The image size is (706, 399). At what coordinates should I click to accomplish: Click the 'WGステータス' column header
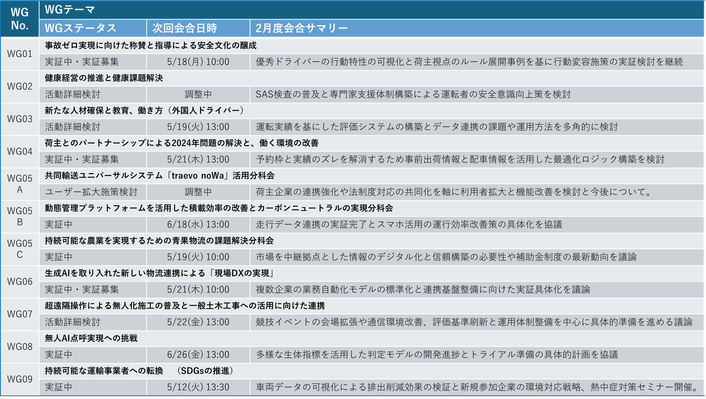click(x=93, y=28)
